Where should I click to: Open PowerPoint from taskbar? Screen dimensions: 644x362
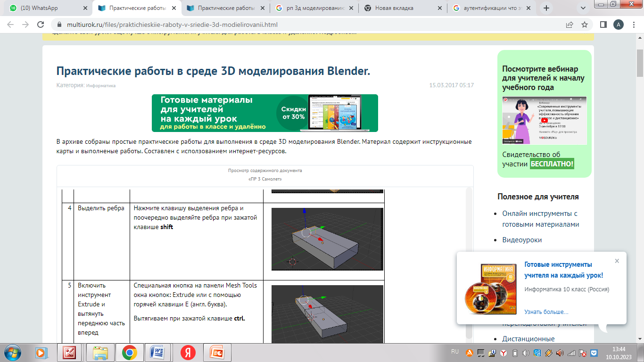point(217,352)
